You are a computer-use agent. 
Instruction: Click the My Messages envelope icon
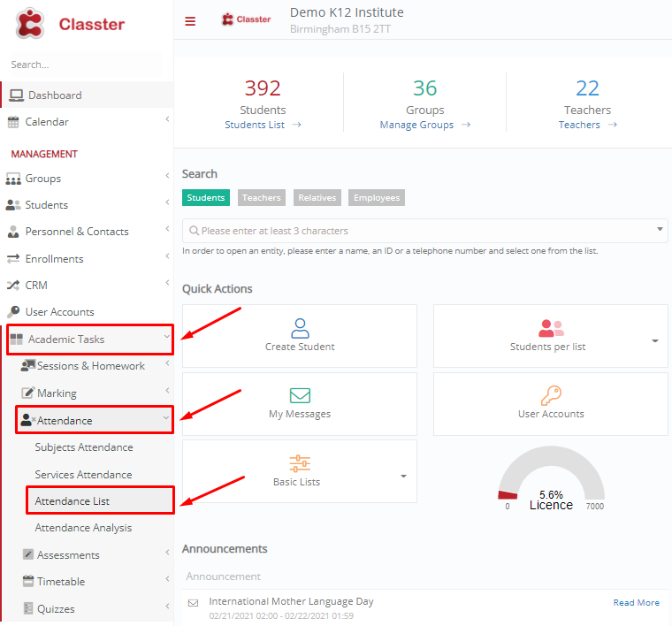click(300, 395)
